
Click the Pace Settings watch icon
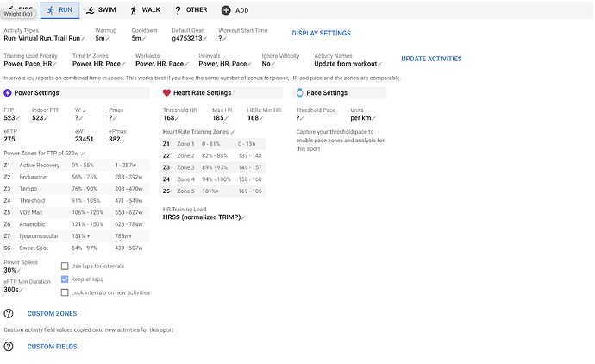click(x=300, y=92)
